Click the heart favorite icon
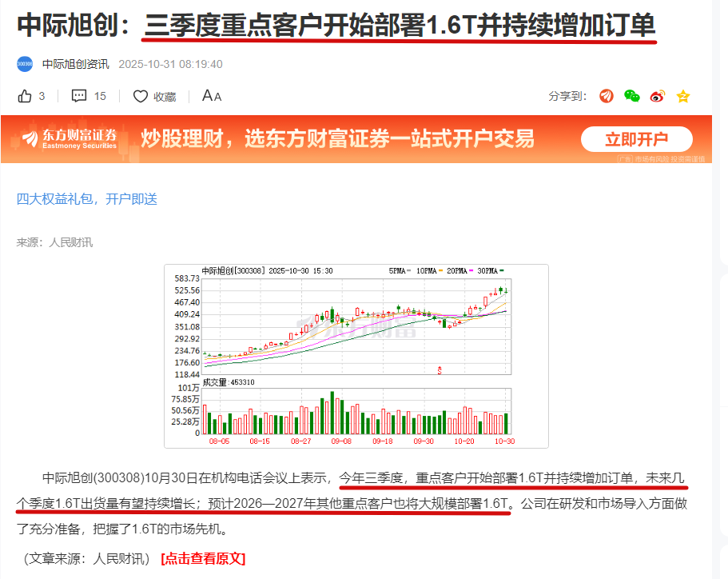Viewport: 728px width, 579px height. click(x=140, y=96)
